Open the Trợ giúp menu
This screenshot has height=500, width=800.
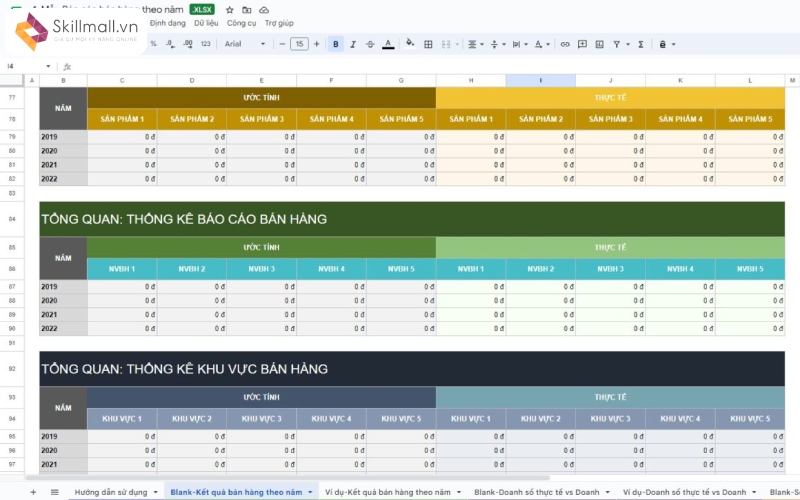coord(279,23)
